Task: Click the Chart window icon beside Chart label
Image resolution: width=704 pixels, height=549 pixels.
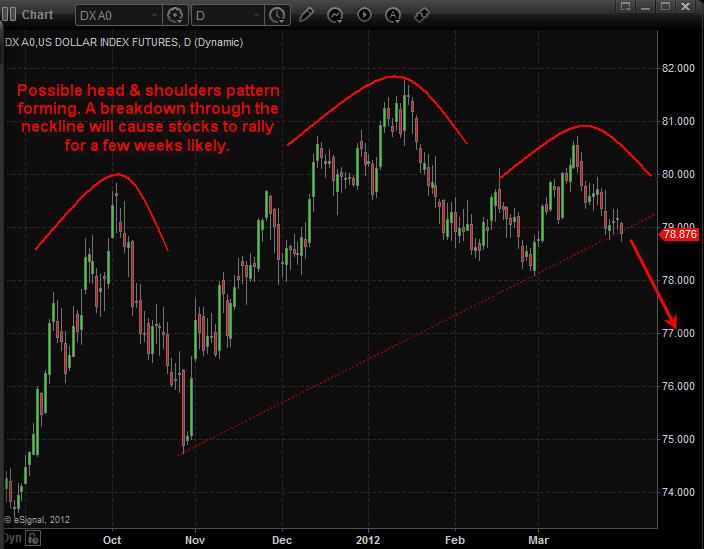Action: point(9,15)
